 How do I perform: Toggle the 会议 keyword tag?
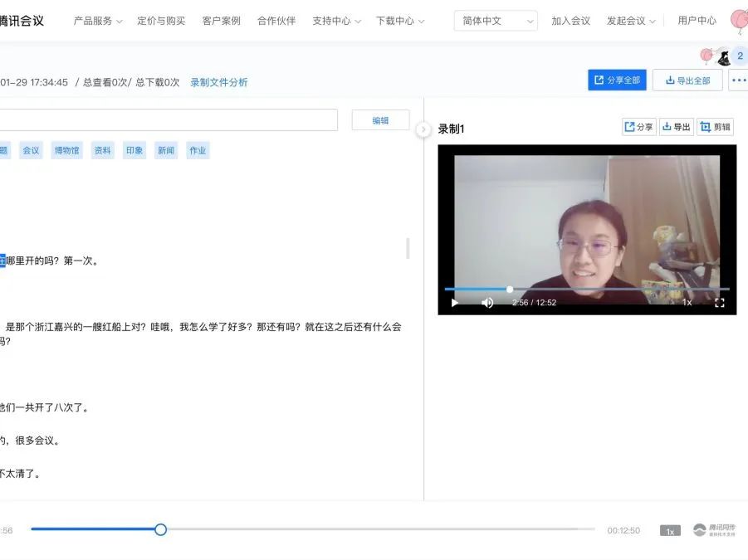pos(31,150)
